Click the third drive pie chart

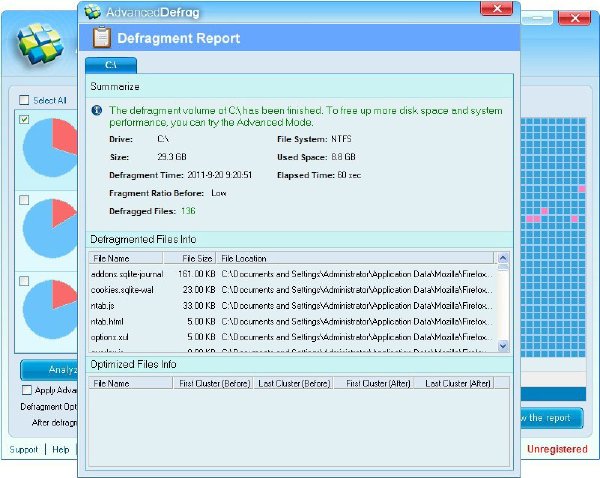50,309
